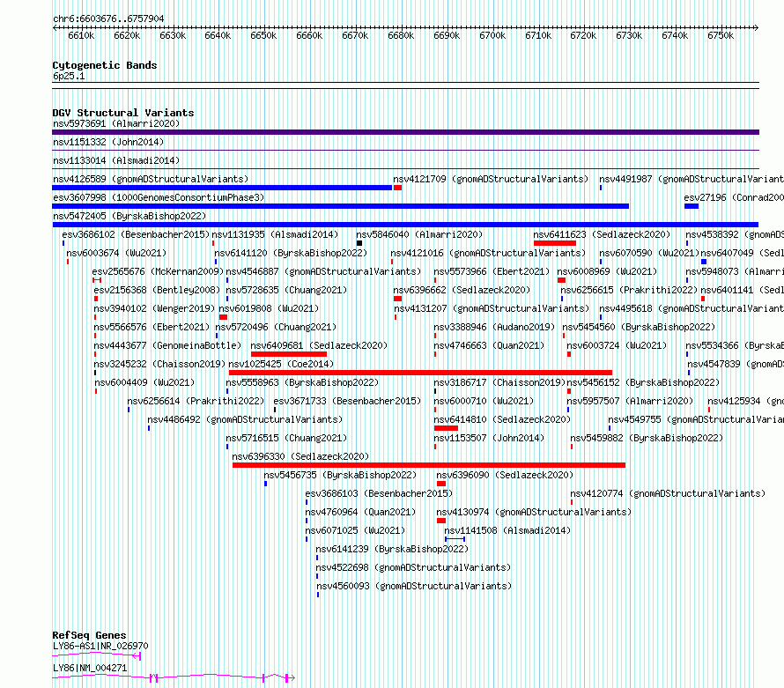The image size is (784, 688).
Task: Click the nsv4126589 (gnomADStructuralVariants) label
Action: click(151, 179)
